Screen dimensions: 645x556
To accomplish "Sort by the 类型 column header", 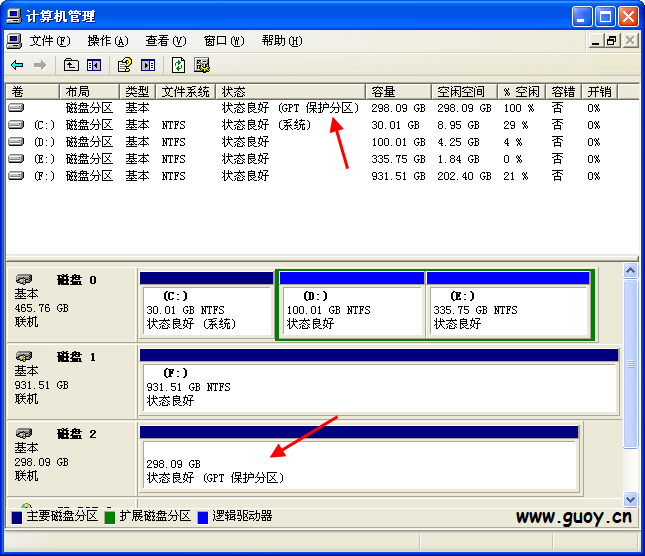I will click(x=137, y=91).
